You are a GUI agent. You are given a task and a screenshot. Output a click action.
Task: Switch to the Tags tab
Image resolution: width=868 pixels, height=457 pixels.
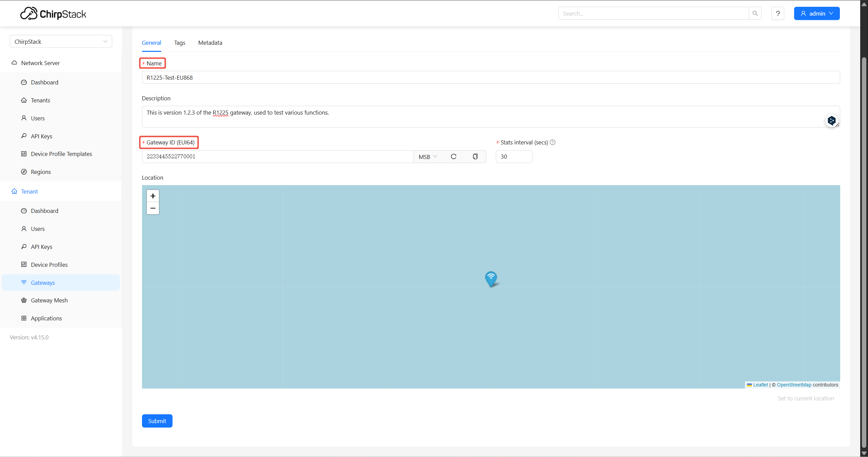coord(180,43)
